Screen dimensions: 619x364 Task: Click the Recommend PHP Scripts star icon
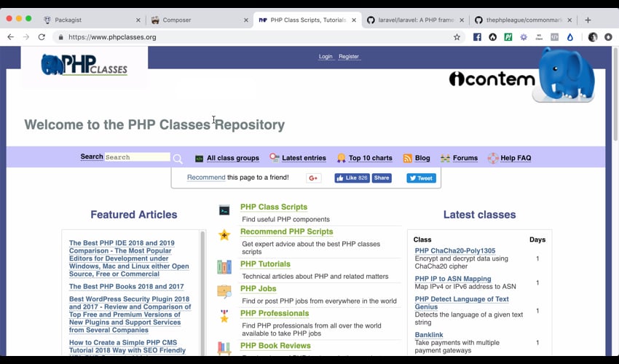tap(224, 235)
